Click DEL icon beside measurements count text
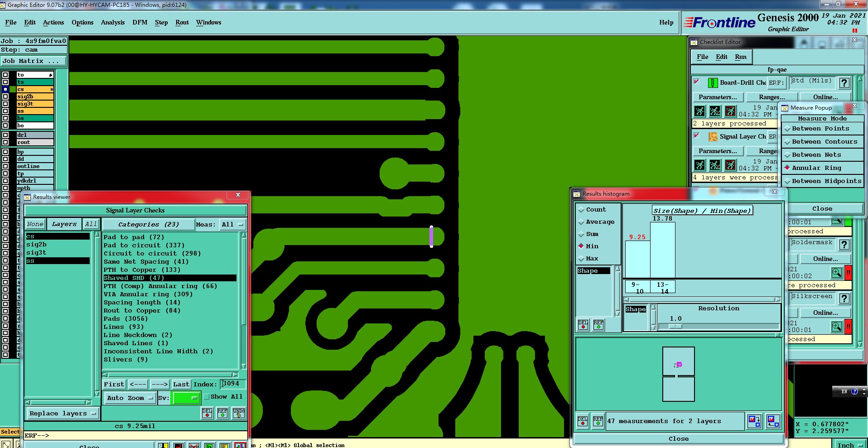Image resolution: width=868 pixels, height=448 pixels. click(583, 421)
